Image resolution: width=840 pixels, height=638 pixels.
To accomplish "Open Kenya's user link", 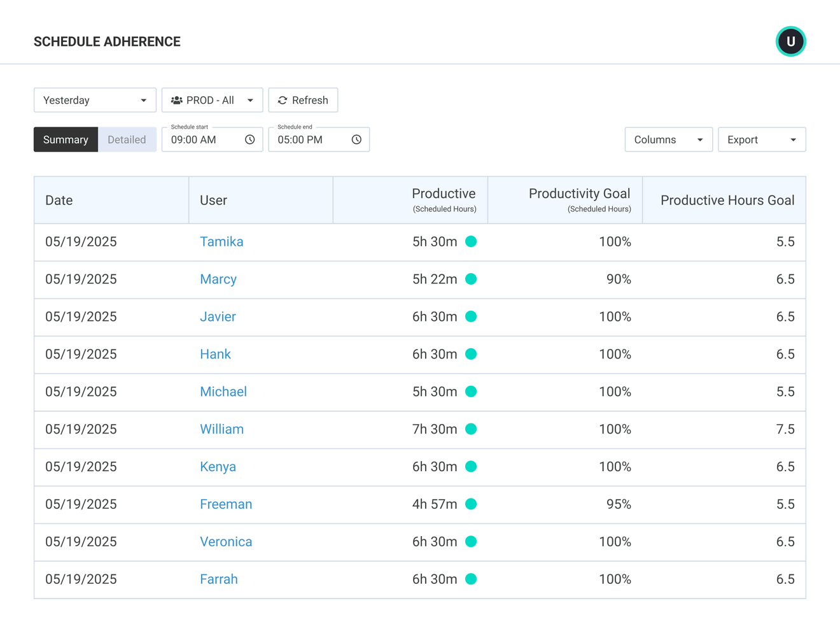I will click(218, 467).
